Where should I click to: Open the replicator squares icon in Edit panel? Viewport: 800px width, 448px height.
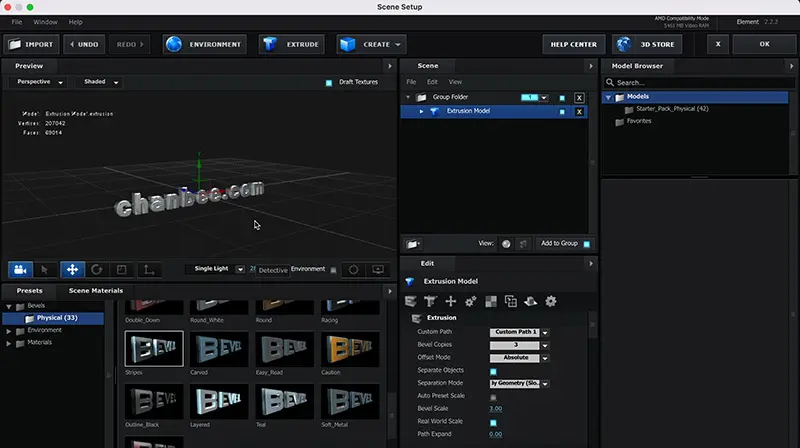[x=511, y=302]
